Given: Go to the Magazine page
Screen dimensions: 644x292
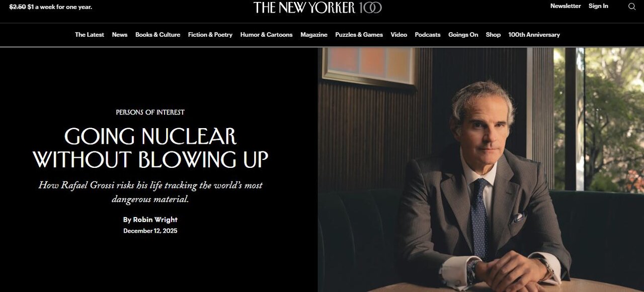Looking at the screenshot, I should [314, 35].
